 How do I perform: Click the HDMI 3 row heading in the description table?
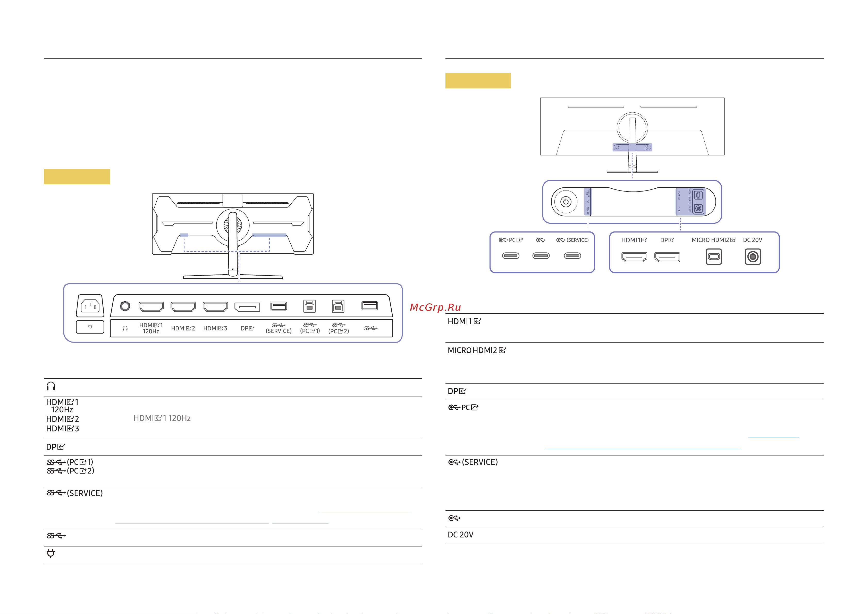coord(62,429)
